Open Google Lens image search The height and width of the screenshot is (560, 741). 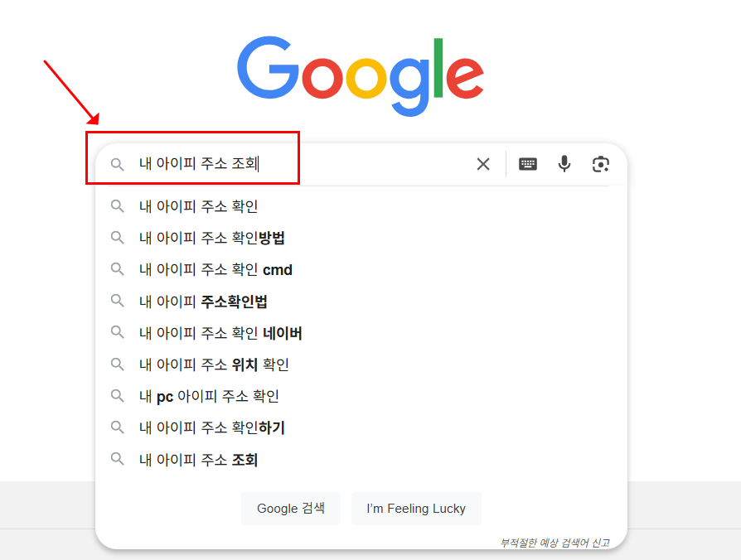click(x=601, y=164)
